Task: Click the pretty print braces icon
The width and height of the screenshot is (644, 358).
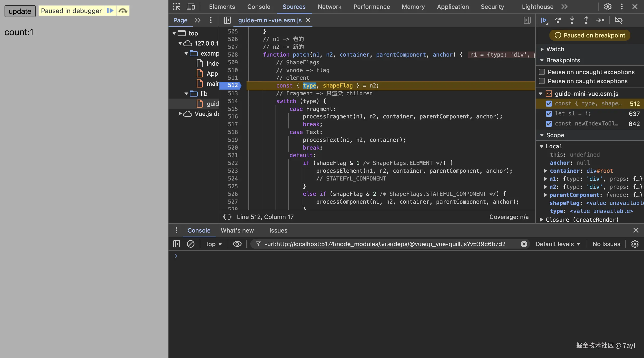Action: [227, 217]
